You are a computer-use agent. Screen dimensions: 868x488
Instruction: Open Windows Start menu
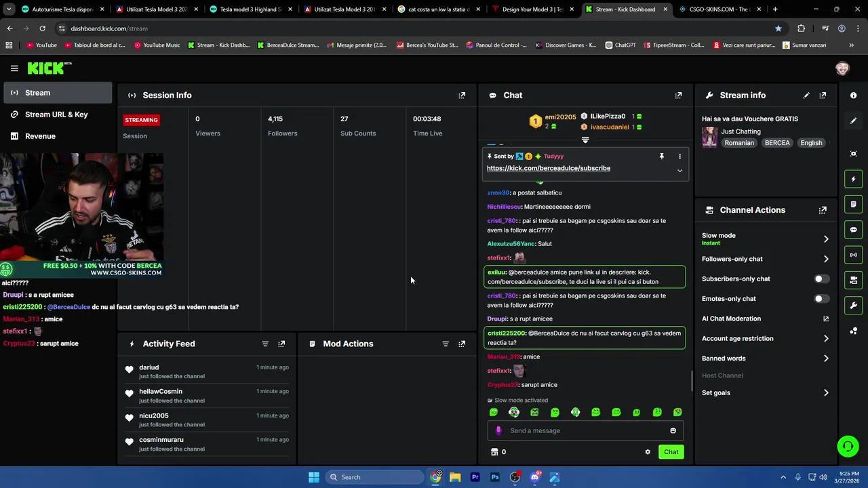(x=314, y=477)
